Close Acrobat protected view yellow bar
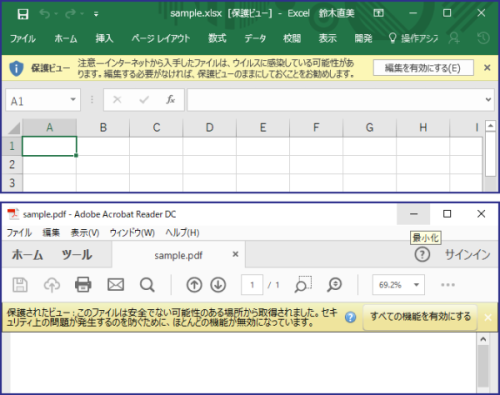500x395 pixels. (488, 317)
